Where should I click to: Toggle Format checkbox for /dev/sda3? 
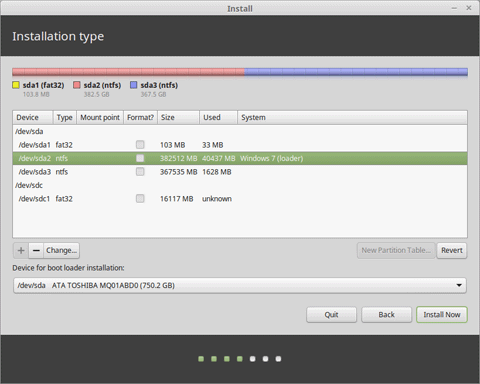(140, 172)
